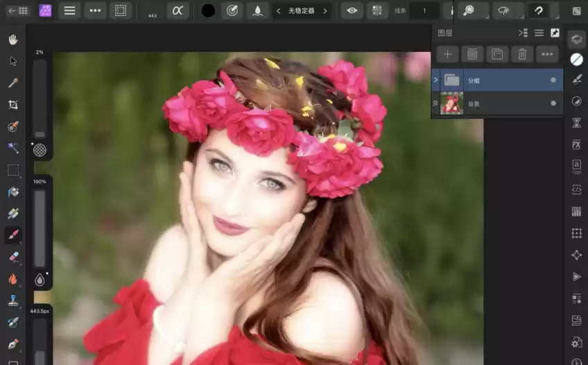
Task: Switch to next stabilizer option with right arrow
Action: click(325, 11)
